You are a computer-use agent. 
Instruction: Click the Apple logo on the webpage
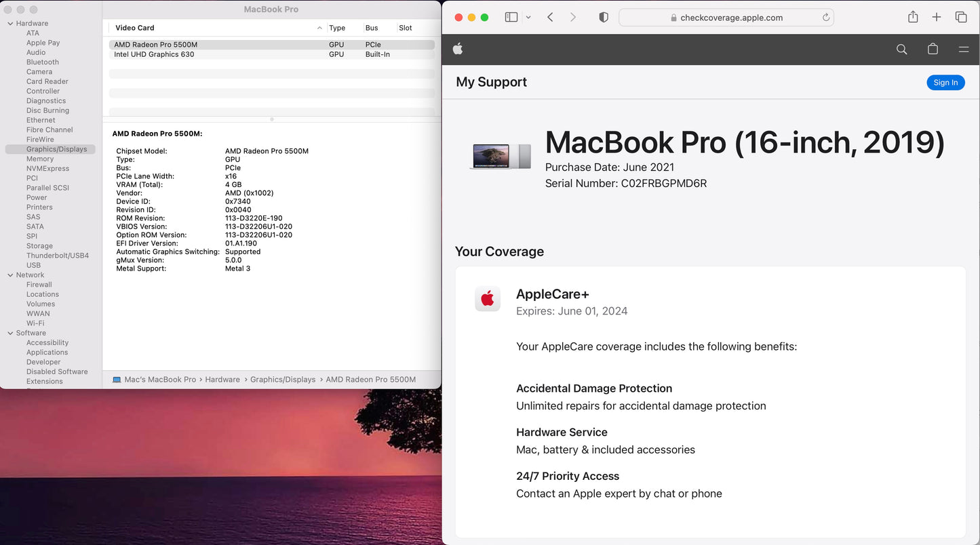pyautogui.click(x=458, y=49)
